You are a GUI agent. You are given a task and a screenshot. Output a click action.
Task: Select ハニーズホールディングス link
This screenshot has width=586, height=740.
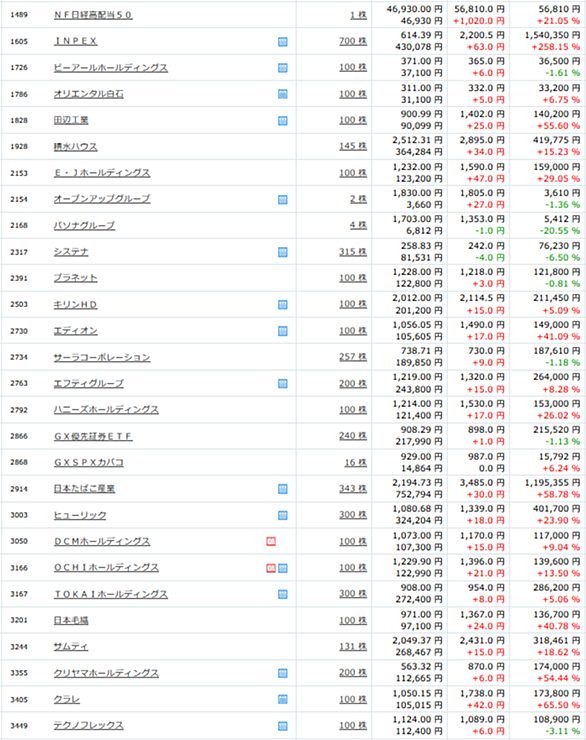pyautogui.click(x=106, y=410)
